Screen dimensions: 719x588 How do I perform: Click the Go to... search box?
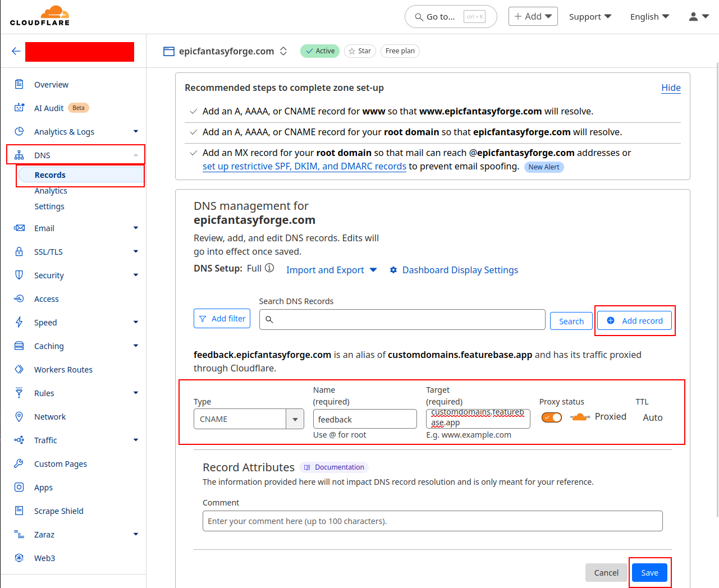click(x=451, y=16)
